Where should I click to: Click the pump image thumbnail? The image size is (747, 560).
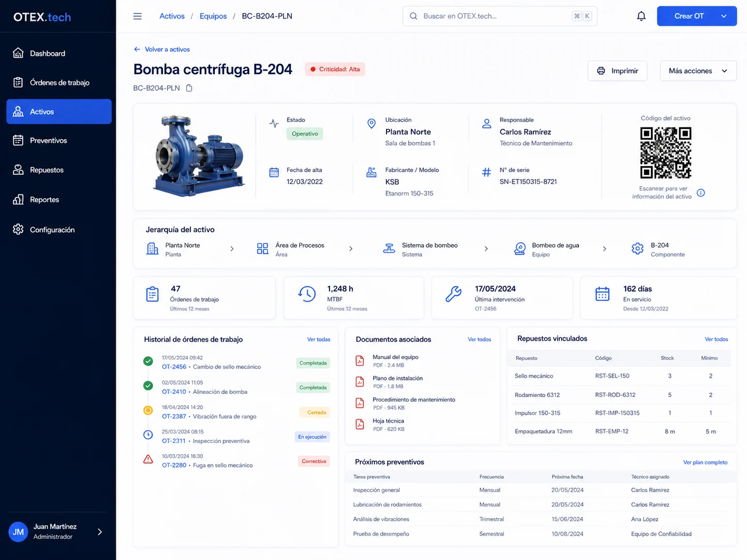click(x=199, y=156)
